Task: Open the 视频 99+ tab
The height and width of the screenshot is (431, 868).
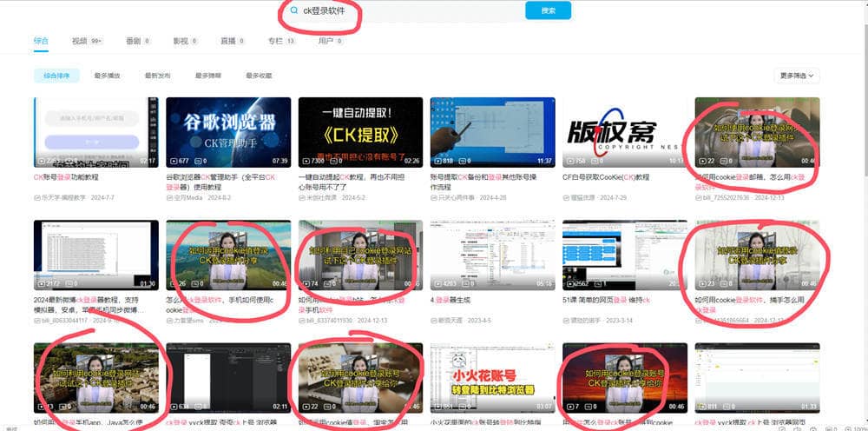Action: point(87,41)
